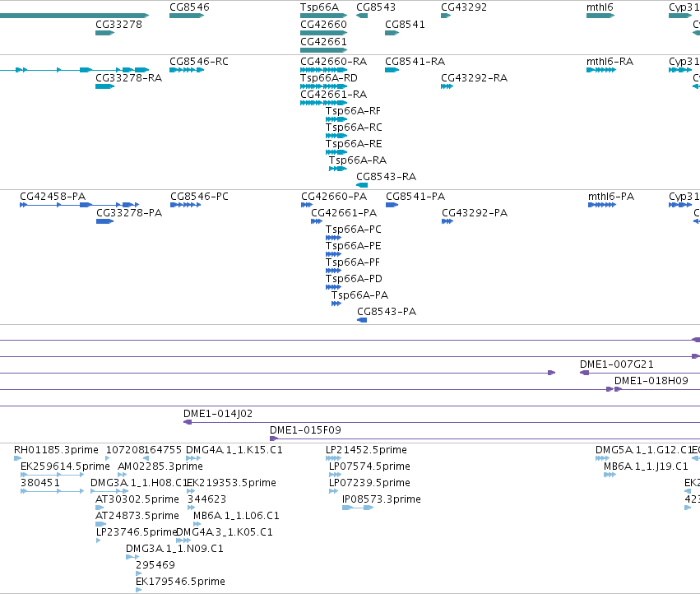Viewport: 700px width, 594px height.
Task: Open the CG8546-RC transcript
Action: coord(187,70)
